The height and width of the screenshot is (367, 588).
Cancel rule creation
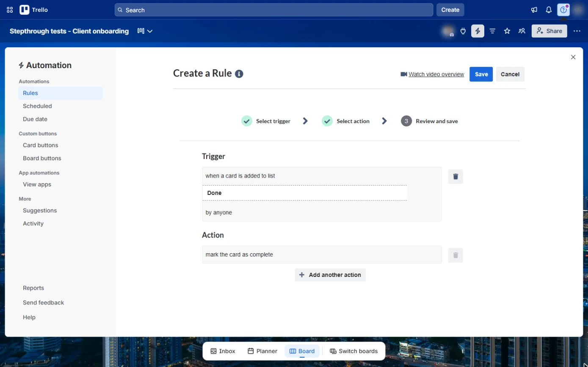tap(510, 74)
